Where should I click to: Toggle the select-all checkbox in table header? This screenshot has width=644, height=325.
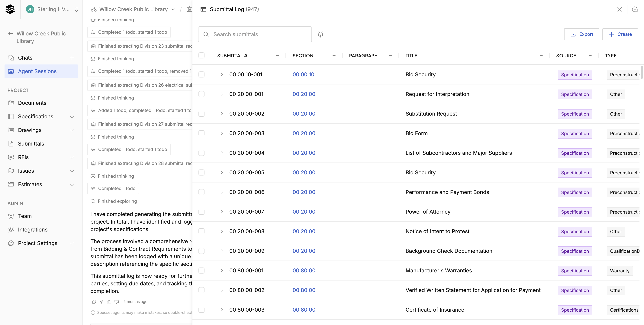[201, 56]
